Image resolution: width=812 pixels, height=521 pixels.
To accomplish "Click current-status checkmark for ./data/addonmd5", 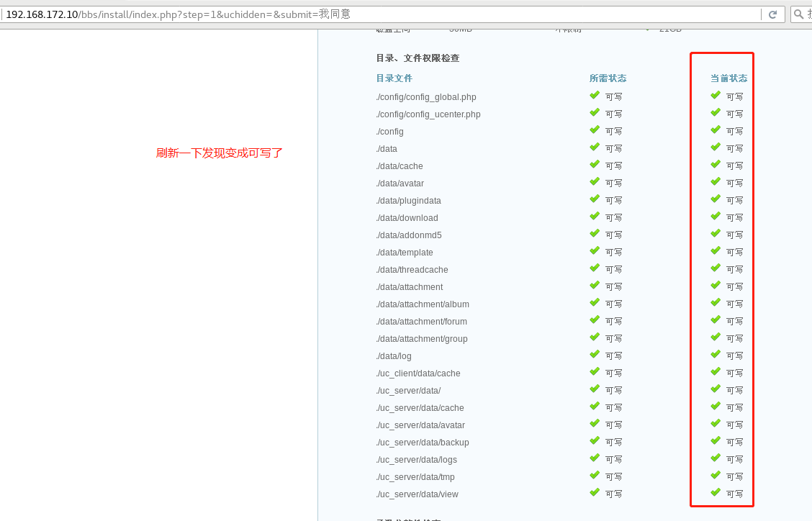I will click(x=716, y=234).
